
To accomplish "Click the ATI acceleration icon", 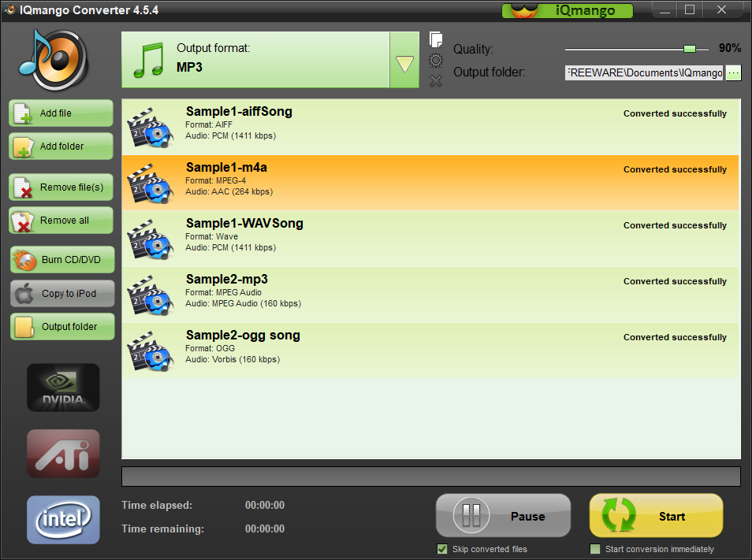I will pyautogui.click(x=63, y=454).
